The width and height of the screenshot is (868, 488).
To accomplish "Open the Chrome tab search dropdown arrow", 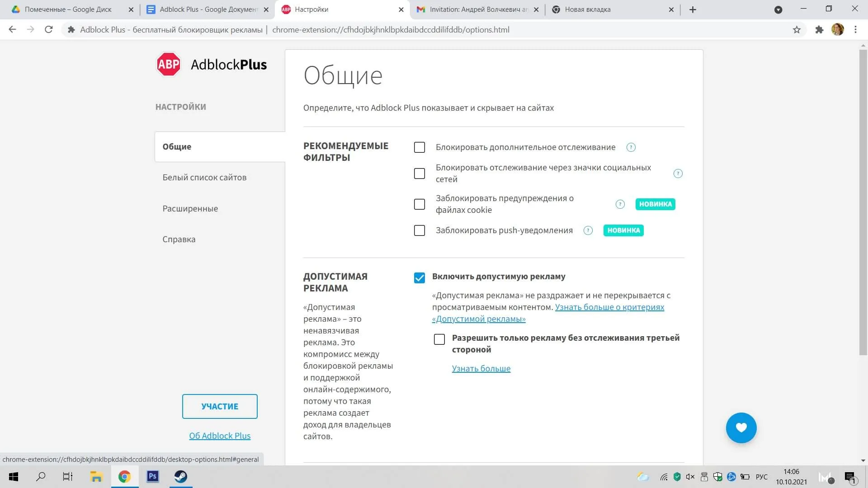I will tap(778, 9).
